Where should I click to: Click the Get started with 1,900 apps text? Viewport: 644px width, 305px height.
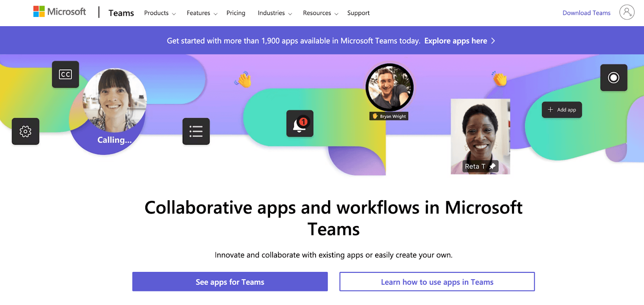[293, 41]
